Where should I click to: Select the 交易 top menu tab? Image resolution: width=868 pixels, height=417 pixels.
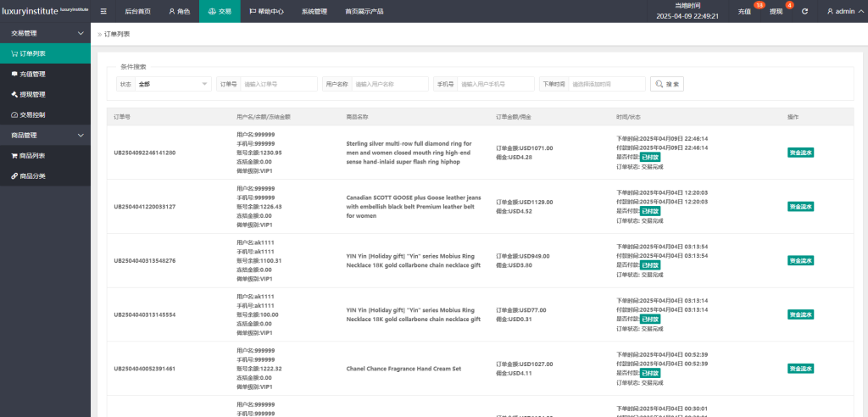click(x=220, y=11)
